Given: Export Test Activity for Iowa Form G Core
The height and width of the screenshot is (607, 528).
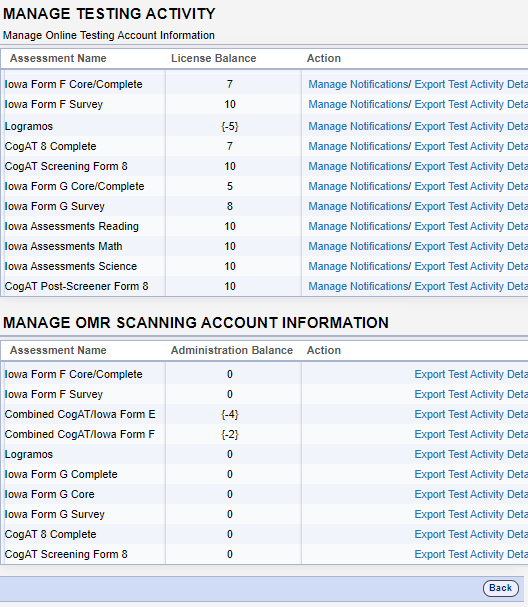Looking at the screenshot, I should pyautogui.click(x=471, y=494).
